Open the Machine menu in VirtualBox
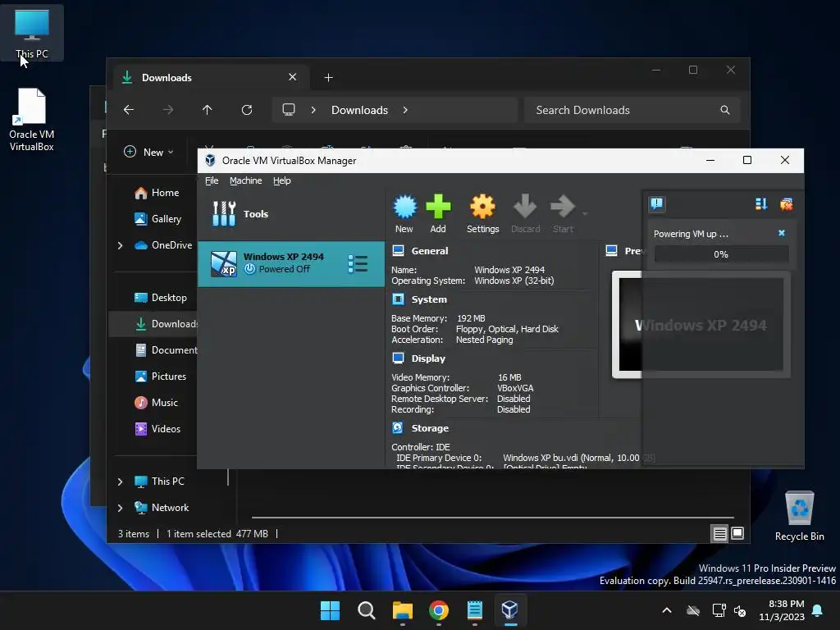Image resolution: width=840 pixels, height=630 pixels. 246,180
